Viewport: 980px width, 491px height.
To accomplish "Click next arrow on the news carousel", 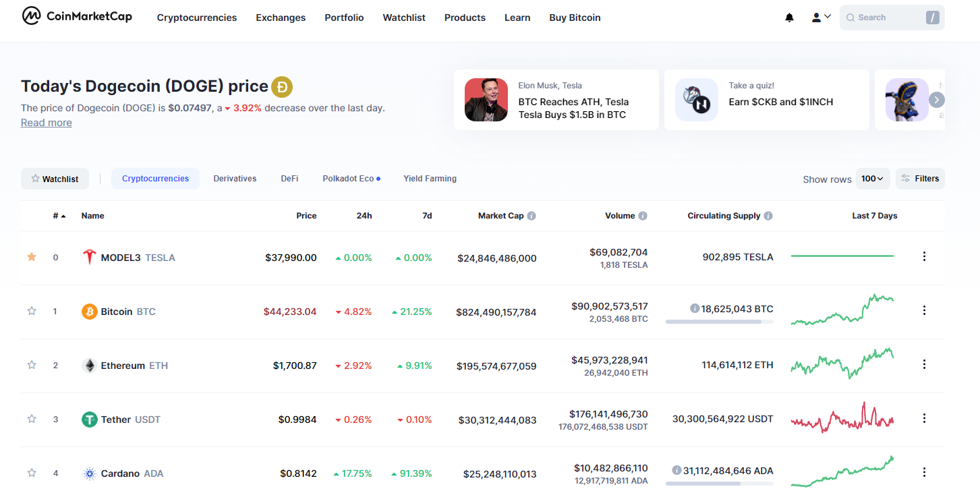I will [936, 100].
